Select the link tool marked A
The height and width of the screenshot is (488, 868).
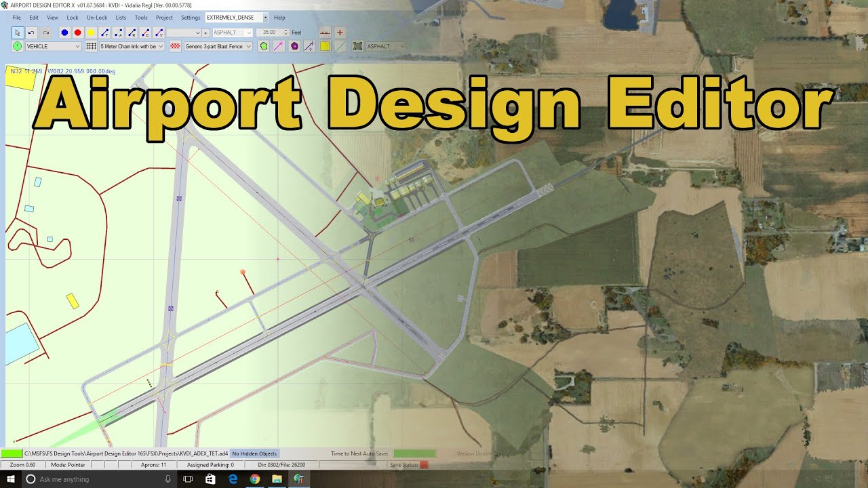[118, 33]
